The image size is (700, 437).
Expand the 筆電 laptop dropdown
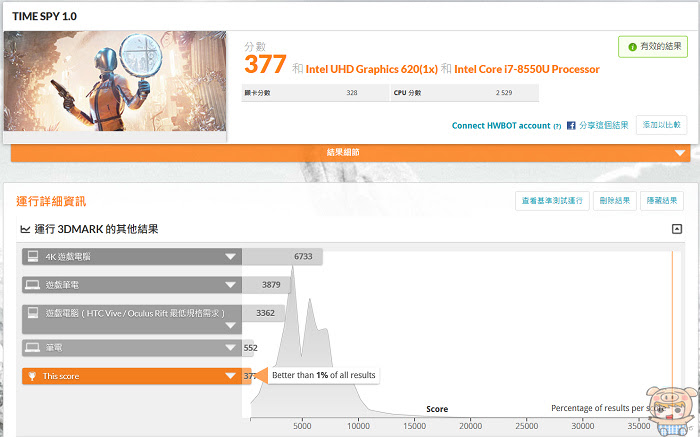230,348
